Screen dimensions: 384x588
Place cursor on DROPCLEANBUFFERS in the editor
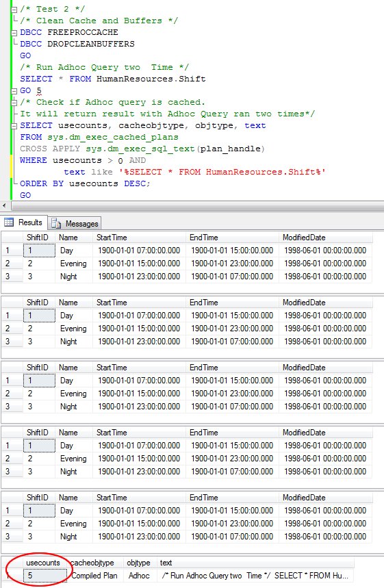pyautogui.click(x=91, y=44)
